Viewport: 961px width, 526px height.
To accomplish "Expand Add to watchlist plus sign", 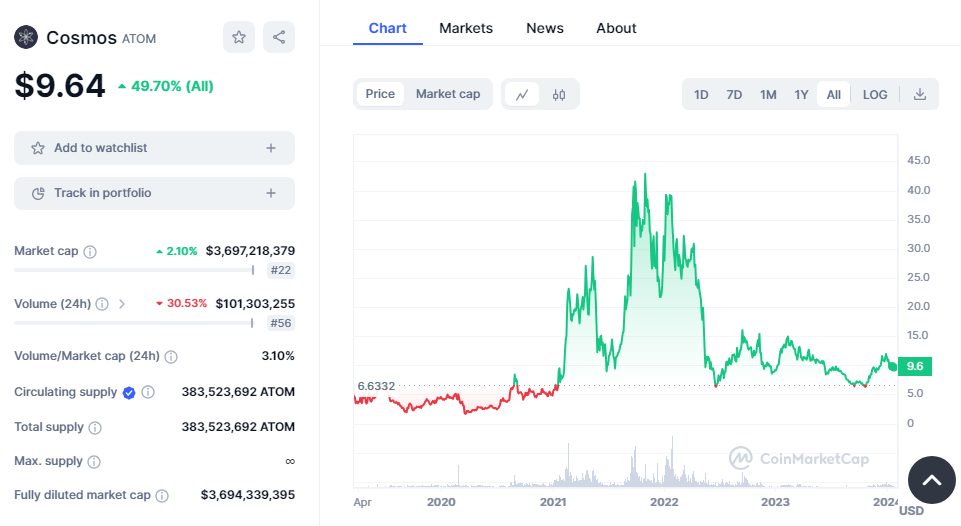I will (270, 148).
